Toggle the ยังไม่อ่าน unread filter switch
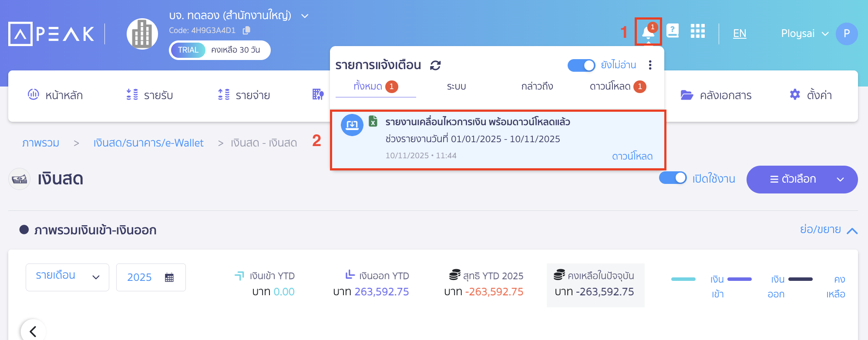The width and height of the screenshot is (868, 340). click(581, 65)
